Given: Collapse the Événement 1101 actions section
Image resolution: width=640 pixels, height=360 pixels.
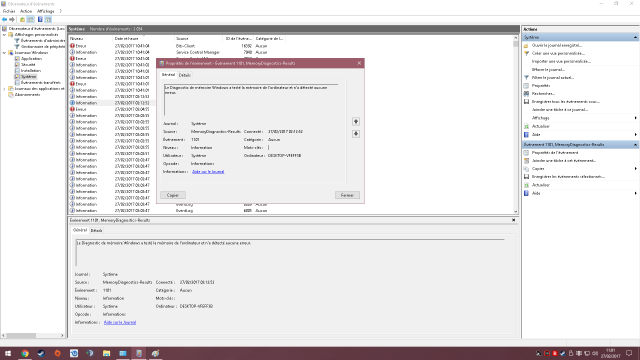Looking at the screenshot, I should [x=636, y=145].
